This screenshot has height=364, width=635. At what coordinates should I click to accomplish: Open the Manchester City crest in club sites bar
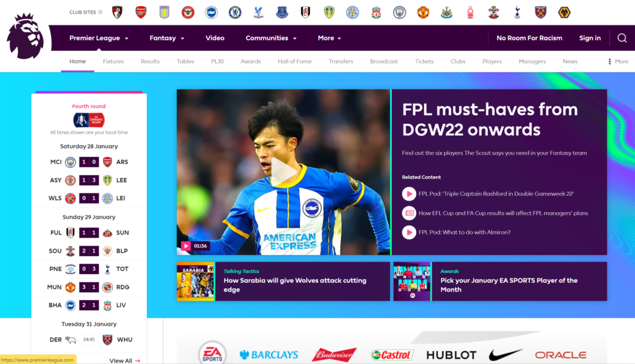[x=400, y=12]
